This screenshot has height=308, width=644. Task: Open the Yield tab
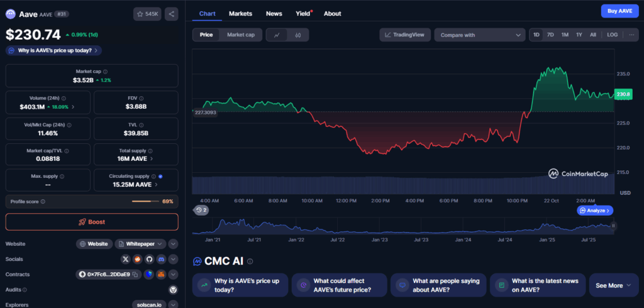tap(303, 13)
